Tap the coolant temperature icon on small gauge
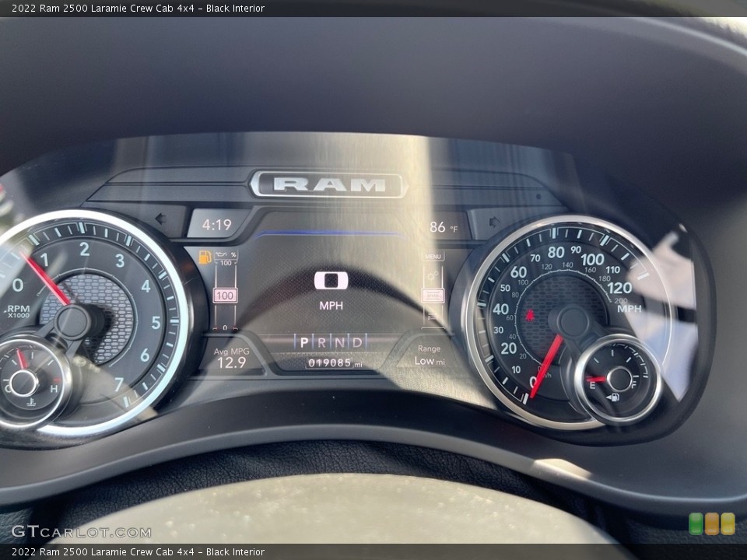Image resolution: width=747 pixels, height=560 pixels. click(x=32, y=402)
